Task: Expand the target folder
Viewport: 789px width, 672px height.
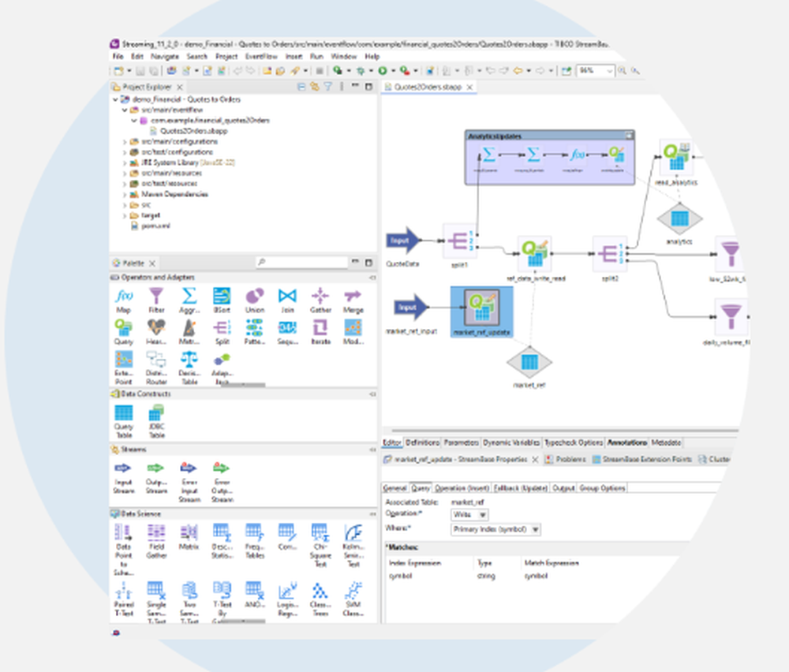Action: click(x=125, y=216)
